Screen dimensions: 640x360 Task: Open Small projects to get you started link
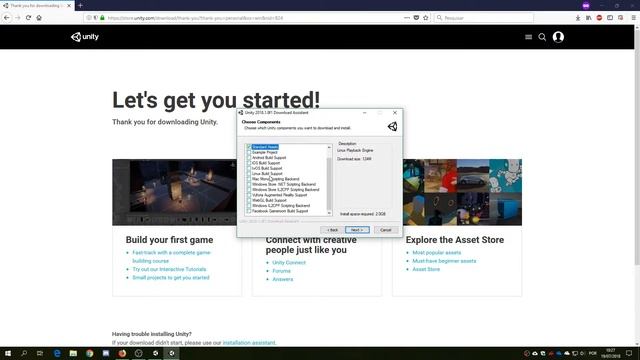click(x=171, y=278)
